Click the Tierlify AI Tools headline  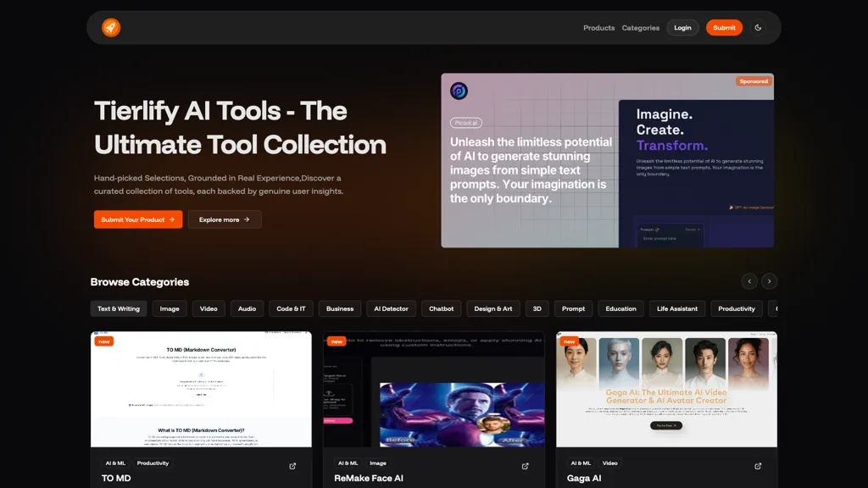pos(240,128)
